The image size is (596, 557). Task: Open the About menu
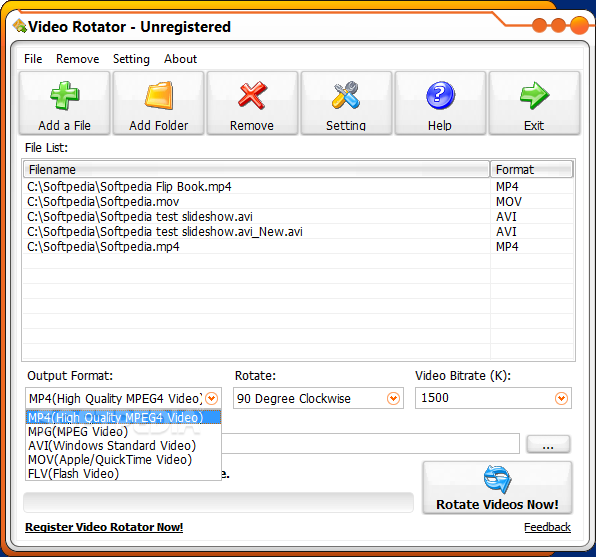pos(181,59)
